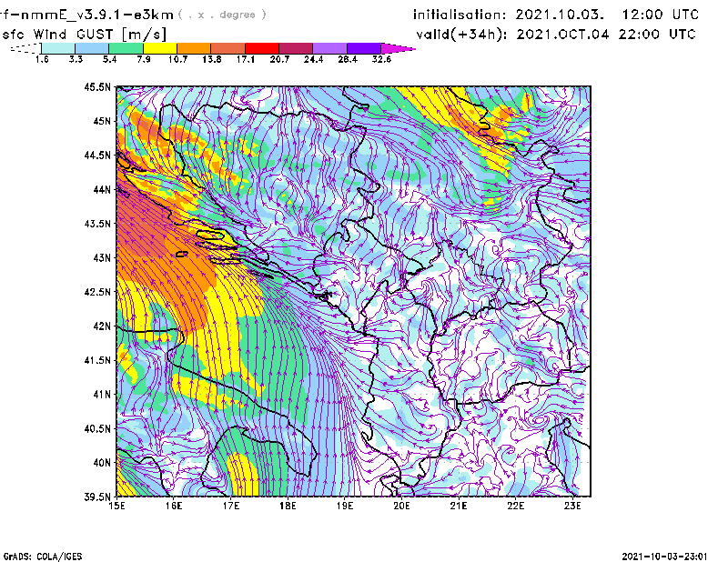Click the crimson 20.7–24.4 legend swatch

(x=296, y=48)
